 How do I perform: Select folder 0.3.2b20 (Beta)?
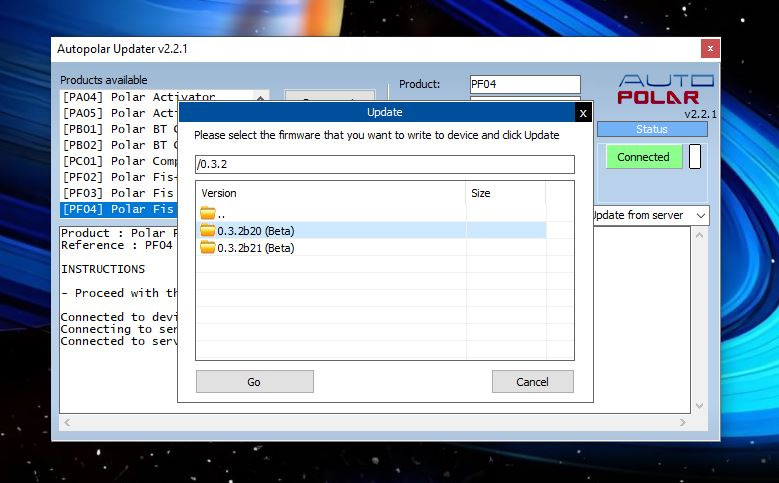point(371,231)
